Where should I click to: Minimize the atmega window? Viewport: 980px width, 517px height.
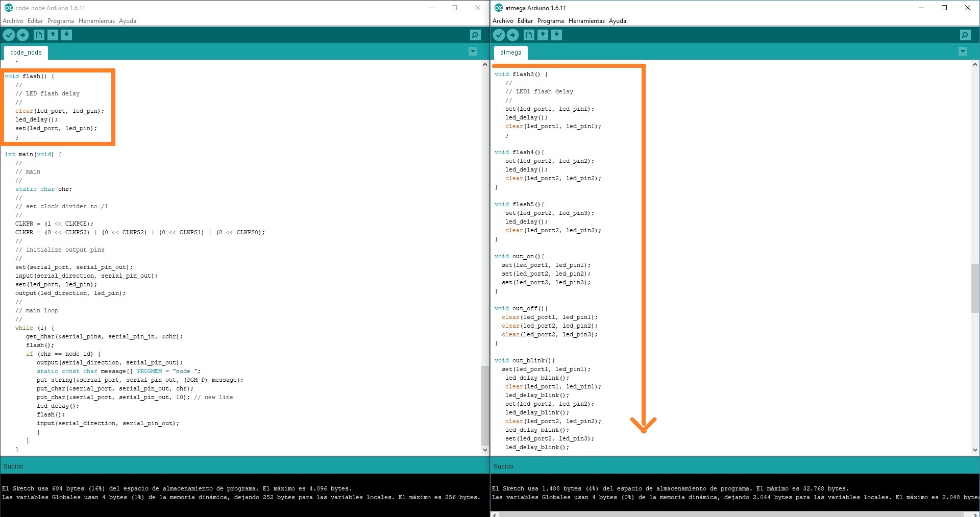921,8
